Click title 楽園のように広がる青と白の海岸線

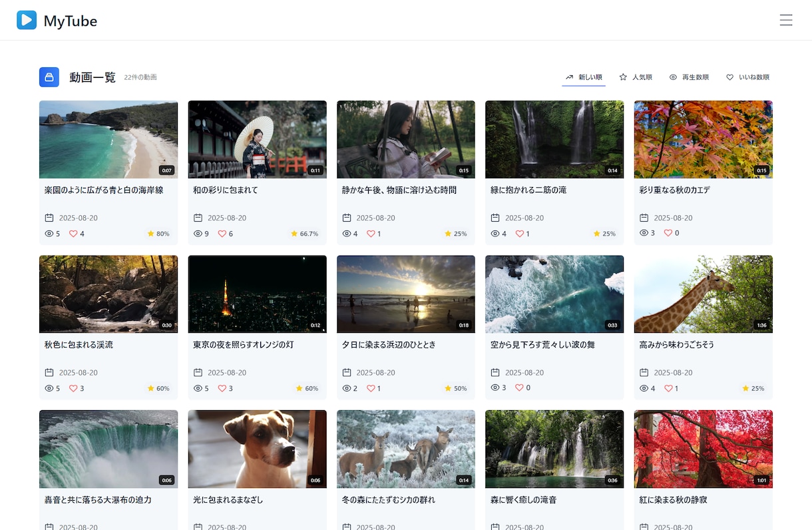coord(104,190)
